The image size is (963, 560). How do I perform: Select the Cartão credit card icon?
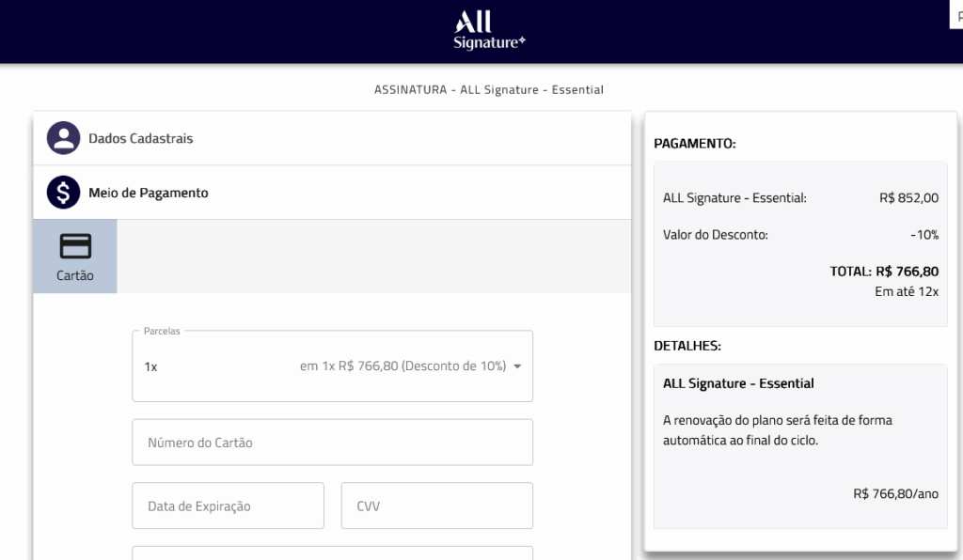[75, 247]
